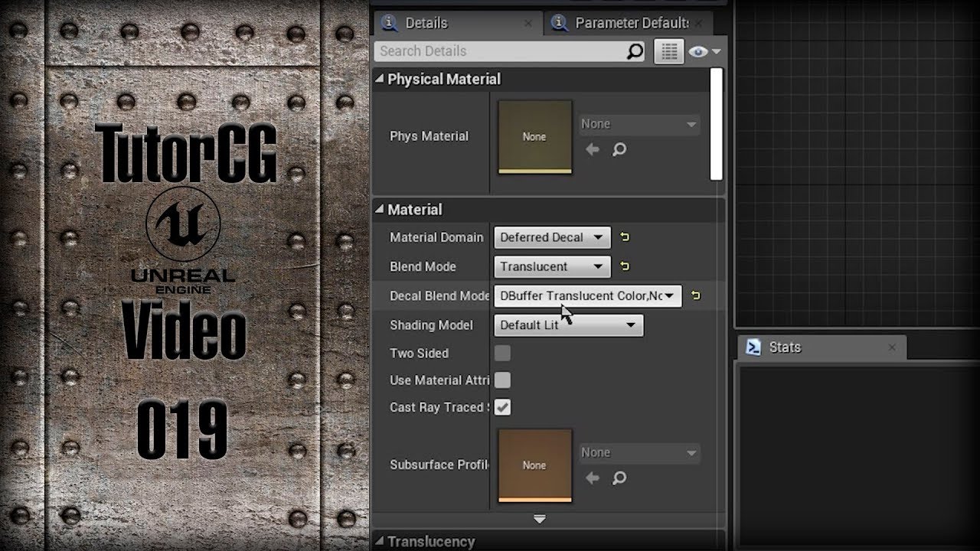Screen dimensions: 980x551
Task: Click the Parameter Defaults tab info icon
Action: pos(560,23)
